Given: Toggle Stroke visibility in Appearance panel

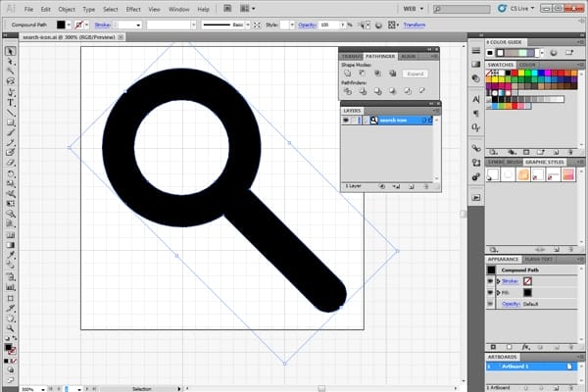Looking at the screenshot, I should pyautogui.click(x=490, y=281).
